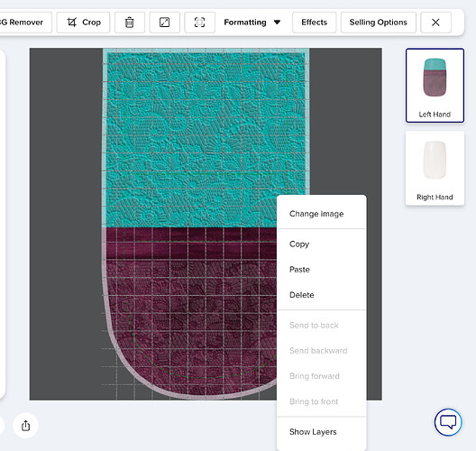Open the Crop tool
This screenshot has width=476, height=451.
tap(83, 23)
